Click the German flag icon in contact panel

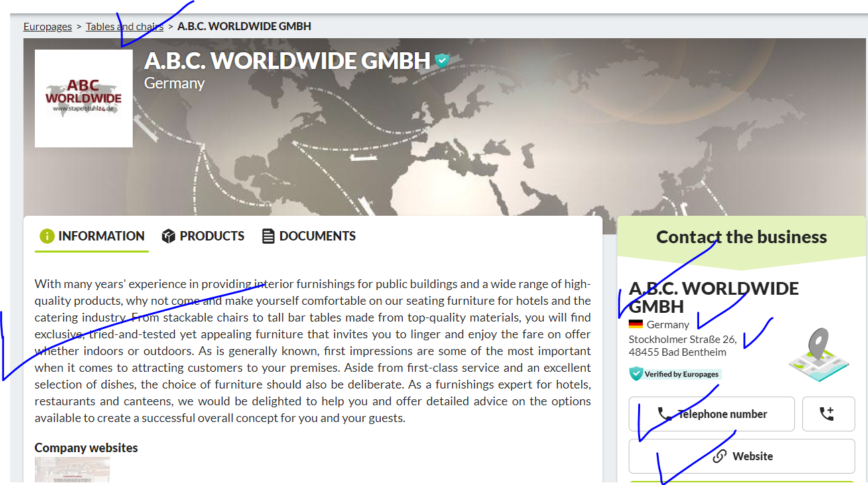(x=635, y=324)
